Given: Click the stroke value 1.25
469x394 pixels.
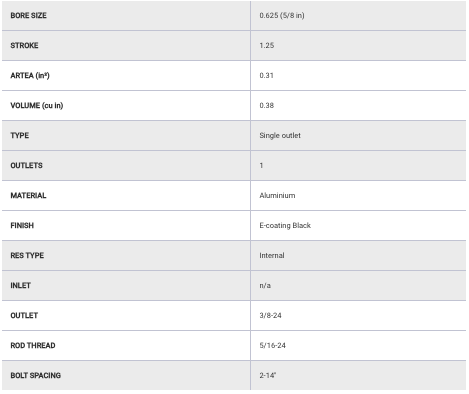Looking at the screenshot, I should pos(267,45).
